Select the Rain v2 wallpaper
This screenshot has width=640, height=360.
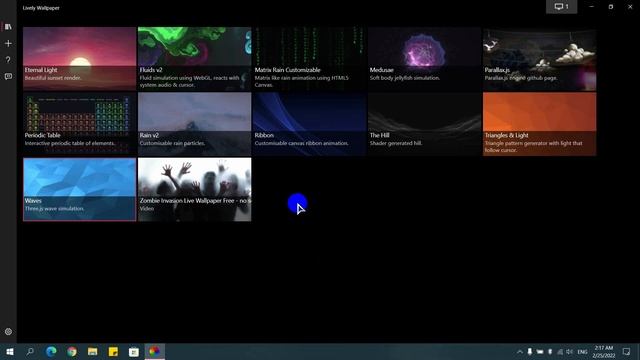coord(195,124)
